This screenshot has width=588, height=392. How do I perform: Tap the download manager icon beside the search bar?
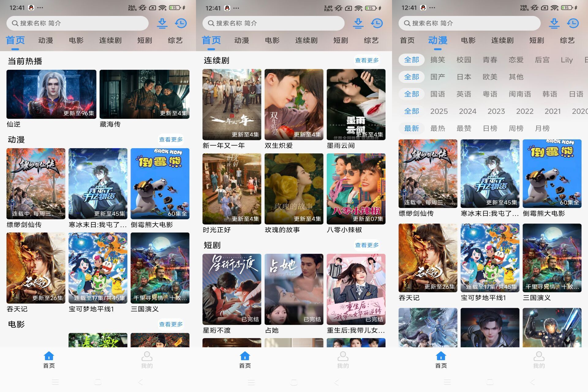tap(162, 23)
